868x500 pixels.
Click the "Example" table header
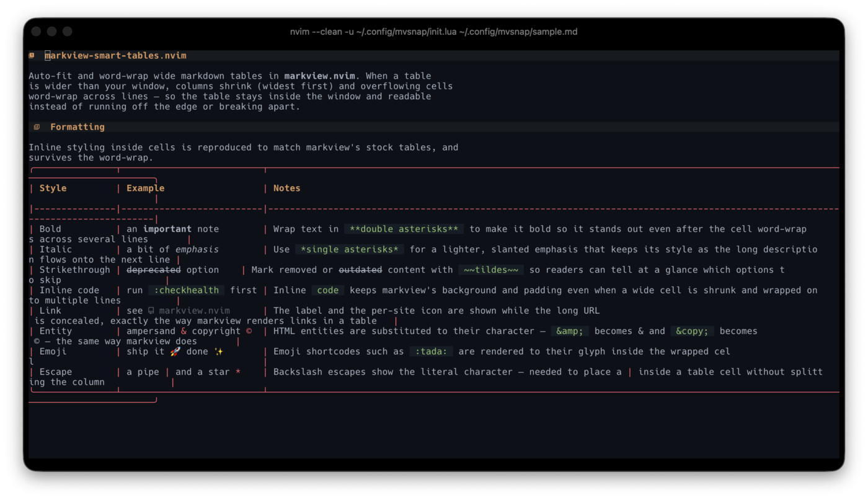(146, 189)
